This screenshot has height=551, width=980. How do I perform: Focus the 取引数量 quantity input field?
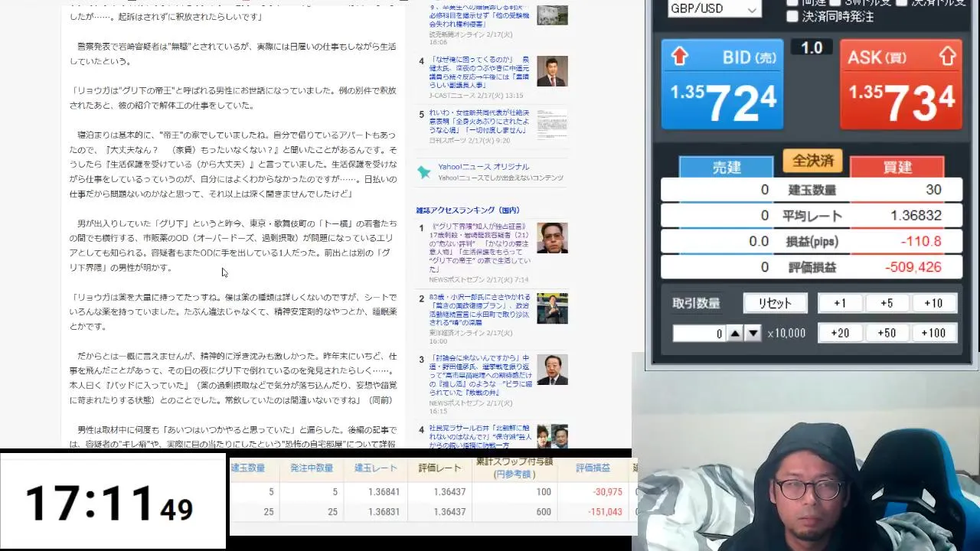pos(699,333)
